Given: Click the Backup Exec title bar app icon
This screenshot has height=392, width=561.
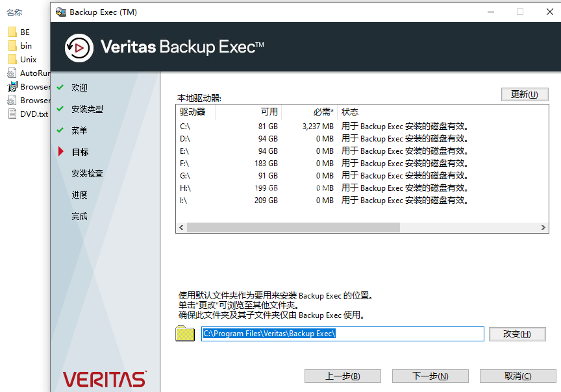Looking at the screenshot, I should pos(61,12).
